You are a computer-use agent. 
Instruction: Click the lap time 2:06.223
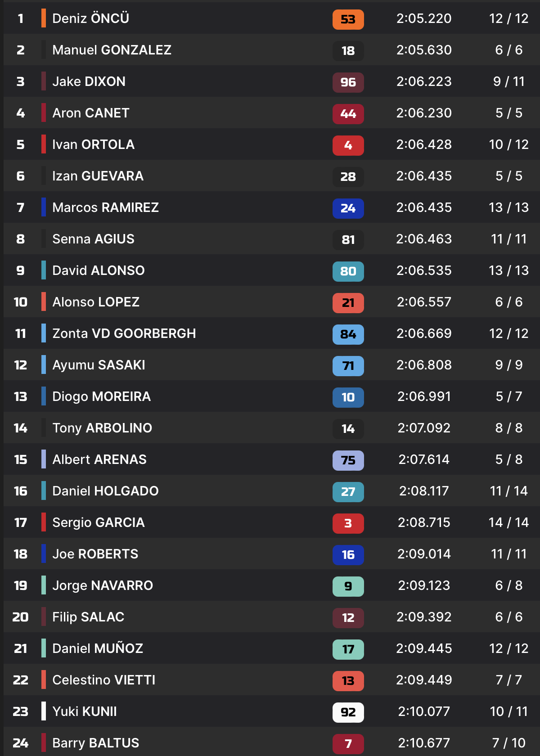pyautogui.click(x=423, y=81)
